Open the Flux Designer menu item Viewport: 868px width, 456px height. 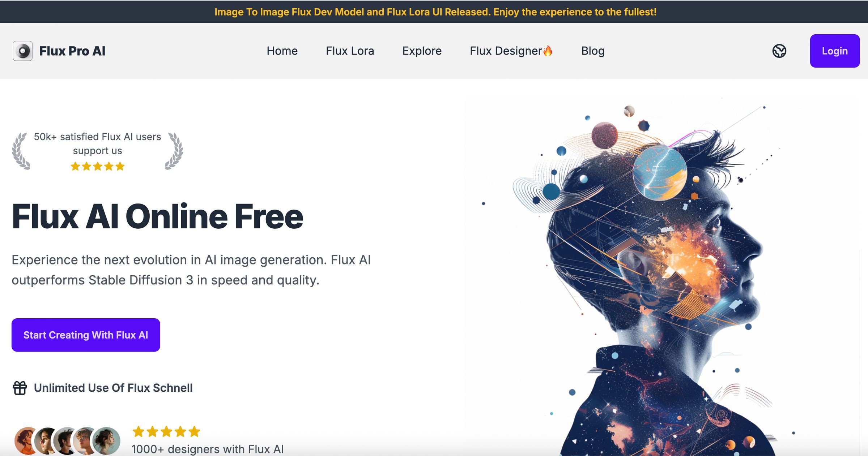pyautogui.click(x=506, y=51)
